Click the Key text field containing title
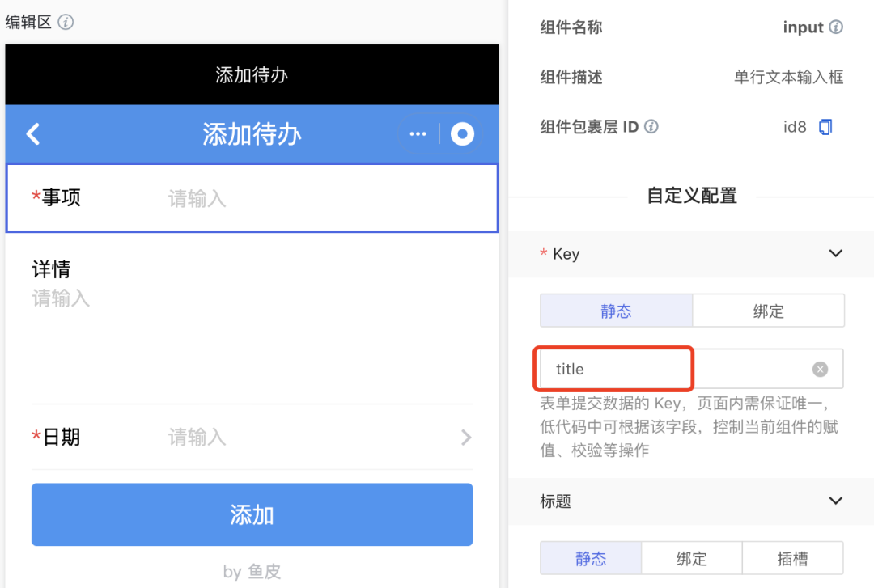The image size is (874, 588). point(672,370)
